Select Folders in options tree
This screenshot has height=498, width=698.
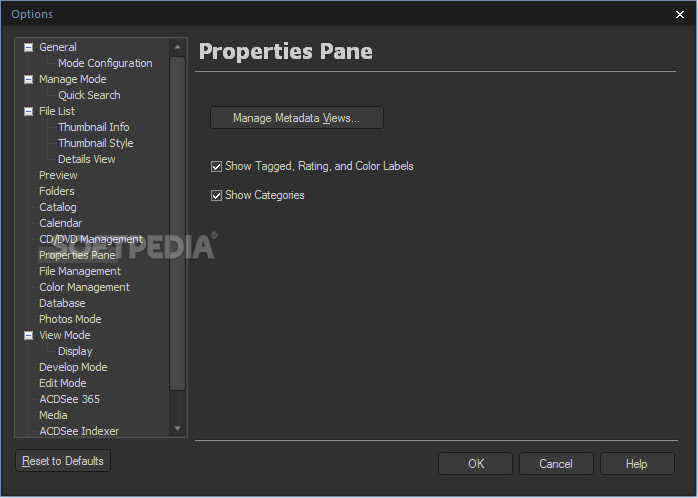coord(57,191)
